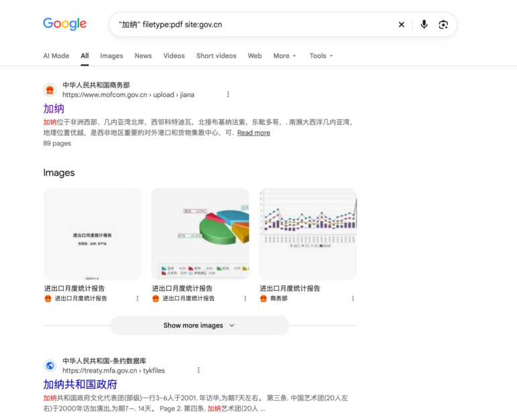
Task: Expand the Tools dropdown
Action: [321, 56]
